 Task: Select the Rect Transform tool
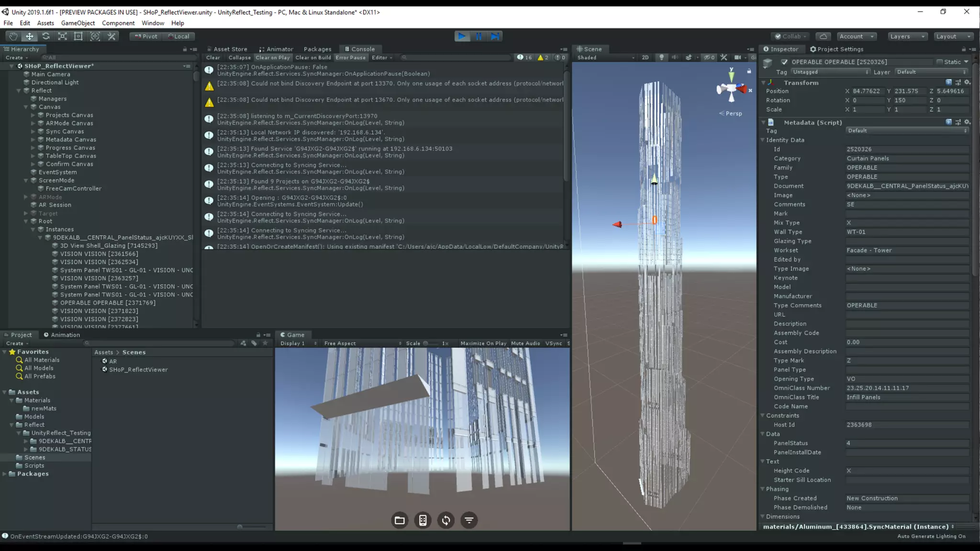tap(78, 36)
